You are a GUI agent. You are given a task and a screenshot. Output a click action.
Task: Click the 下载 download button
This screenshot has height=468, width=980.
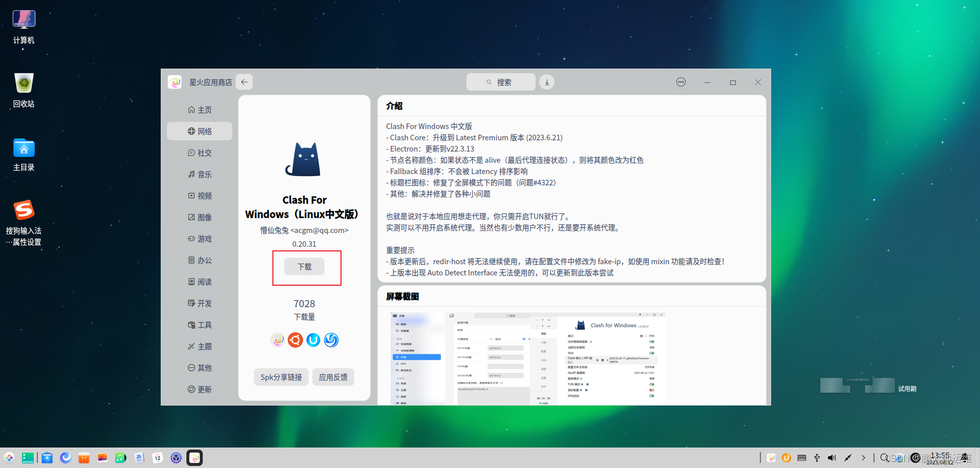coord(304,267)
